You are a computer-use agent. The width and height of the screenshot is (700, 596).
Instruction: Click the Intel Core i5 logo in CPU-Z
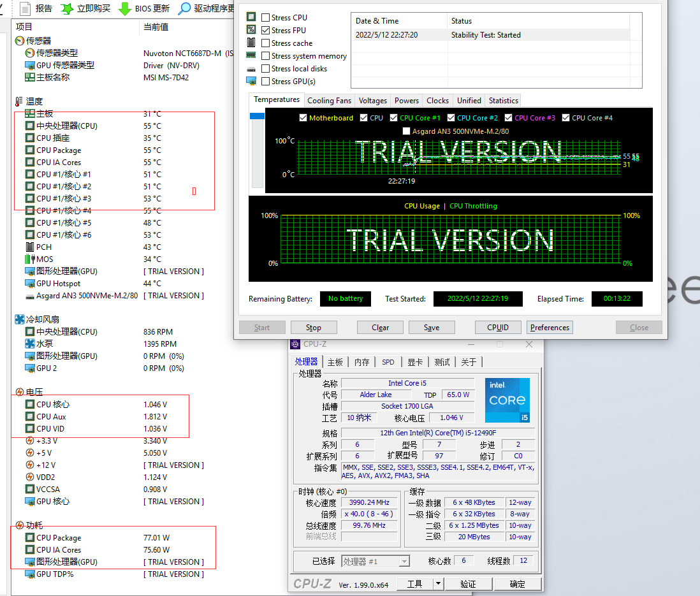click(x=507, y=400)
